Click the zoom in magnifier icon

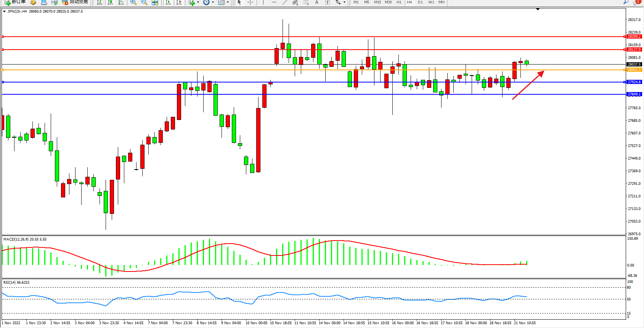tap(133, 2)
